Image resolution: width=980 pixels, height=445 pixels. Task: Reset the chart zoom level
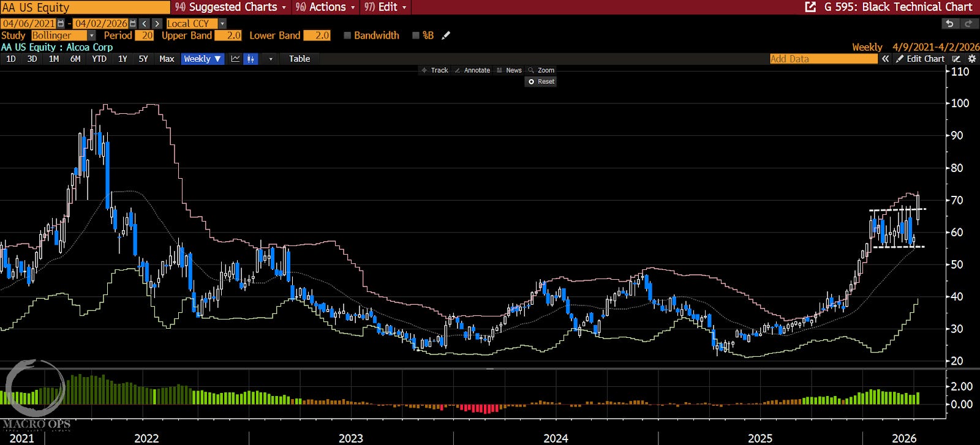(541, 81)
